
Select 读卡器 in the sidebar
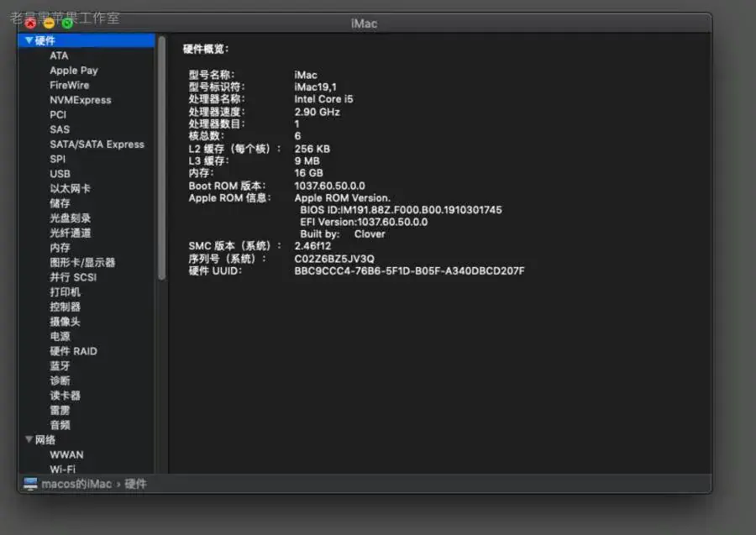pos(65,396)
